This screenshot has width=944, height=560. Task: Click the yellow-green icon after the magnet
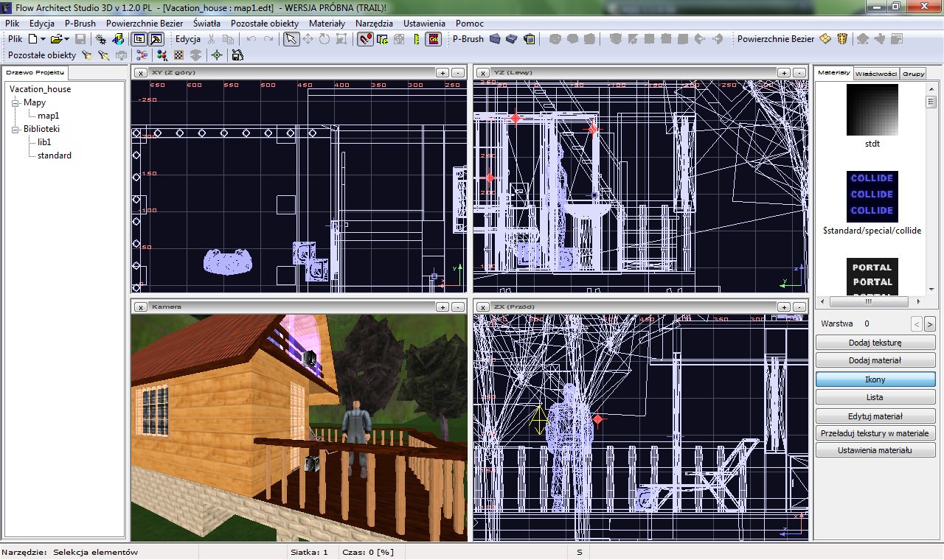[382, 39]
